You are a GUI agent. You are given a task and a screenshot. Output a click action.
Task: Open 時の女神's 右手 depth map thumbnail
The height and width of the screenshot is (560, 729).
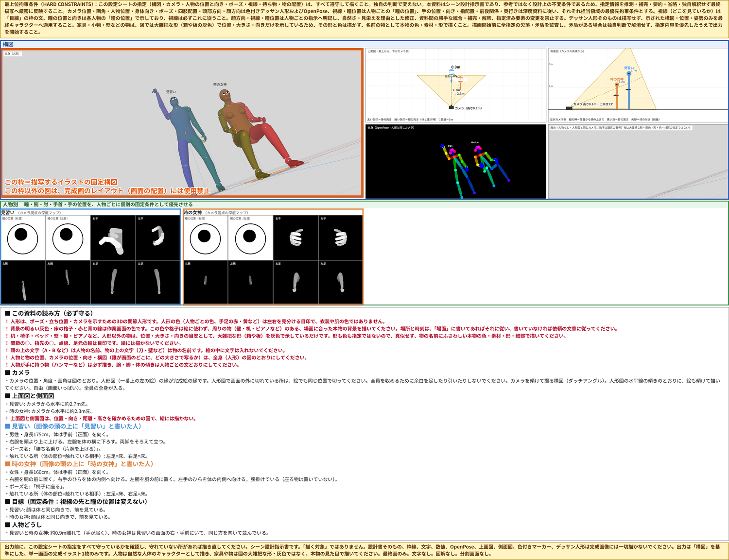[295, 237]
